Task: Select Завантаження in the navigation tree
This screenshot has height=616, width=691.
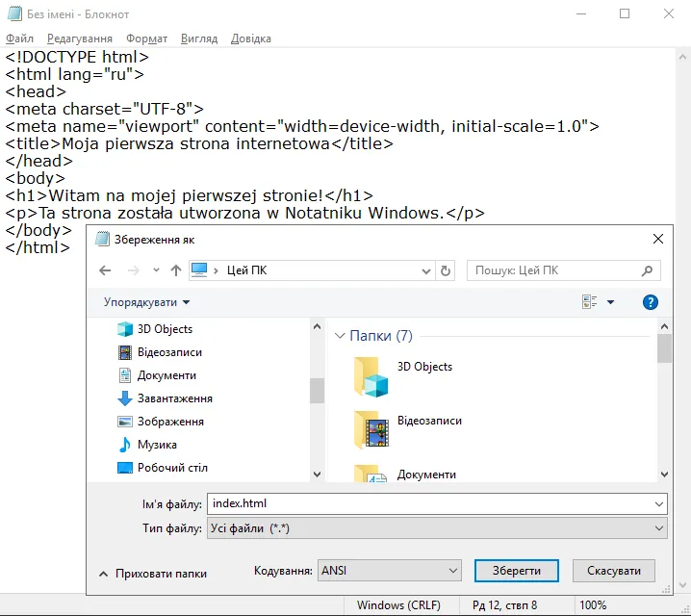Action: pyautogui.click(x=174, y=398)
